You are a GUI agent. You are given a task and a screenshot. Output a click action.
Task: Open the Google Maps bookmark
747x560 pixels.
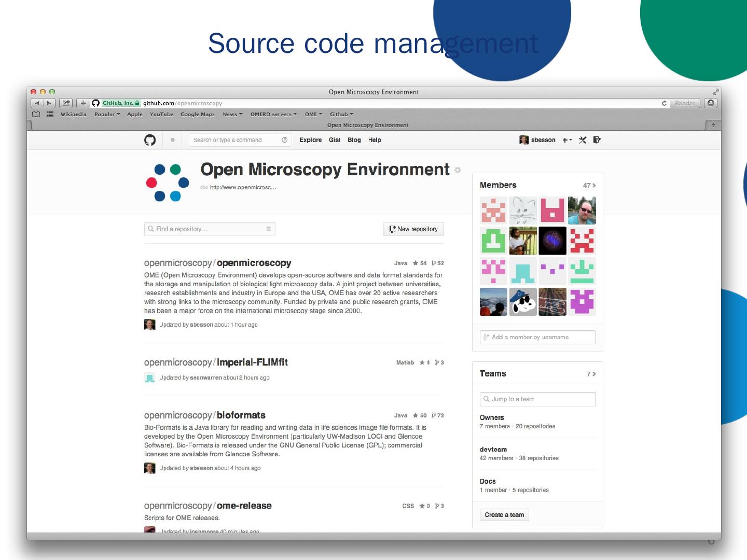click(x=198, y=114)
